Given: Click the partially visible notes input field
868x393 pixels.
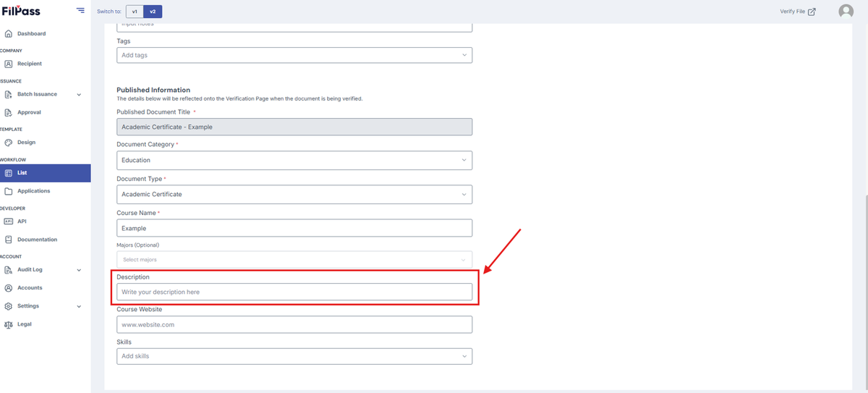Looking at the screenshot, I should [x=294, y=26].
